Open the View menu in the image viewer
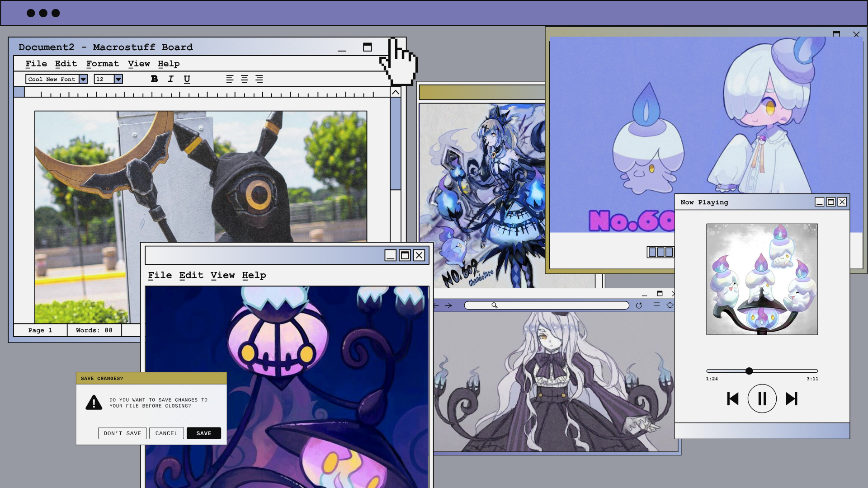 pyautogui.click(x=222, y=275)
